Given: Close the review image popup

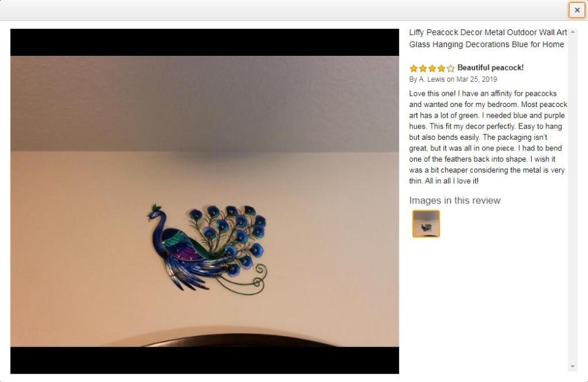Looking at the screenshot, I should click(577, 10).
